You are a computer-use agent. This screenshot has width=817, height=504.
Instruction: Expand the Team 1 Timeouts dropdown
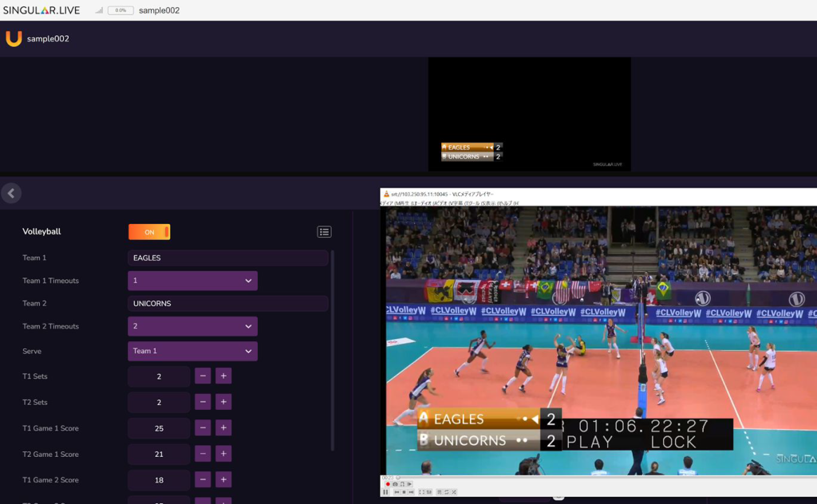pyautogui.click(x=192, y=281)
